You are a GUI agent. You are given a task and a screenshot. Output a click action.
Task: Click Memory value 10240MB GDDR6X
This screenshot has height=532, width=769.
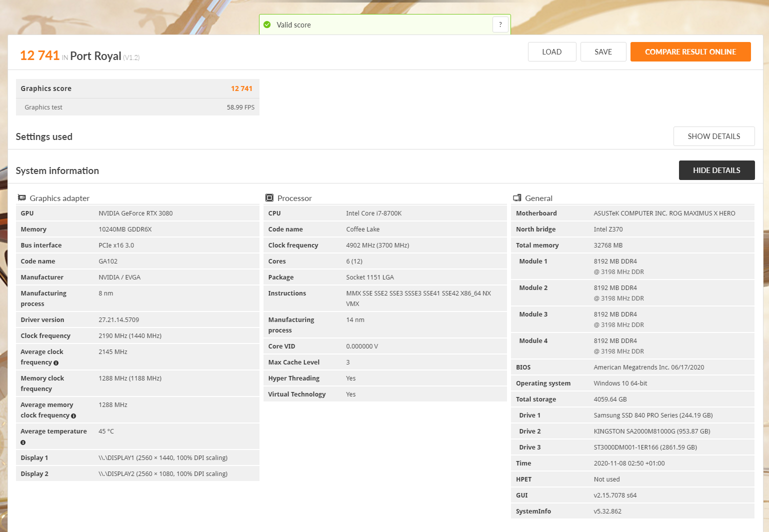coord(125,229)
